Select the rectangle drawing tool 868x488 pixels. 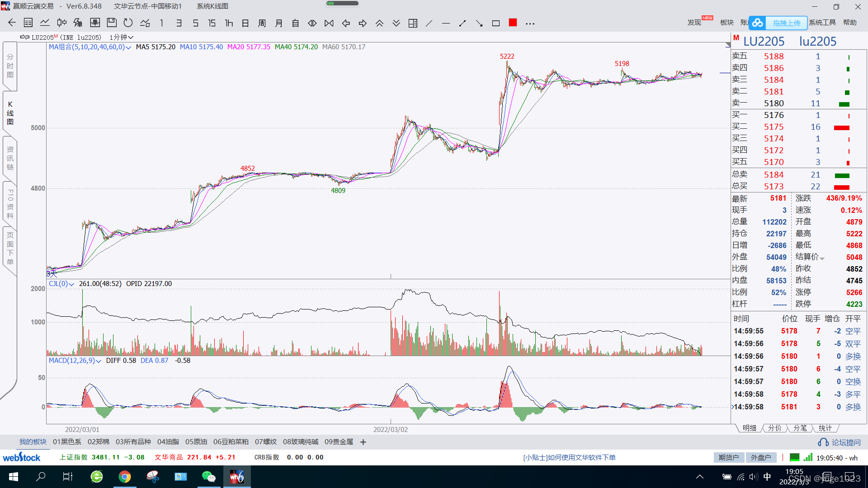point(496,23)
